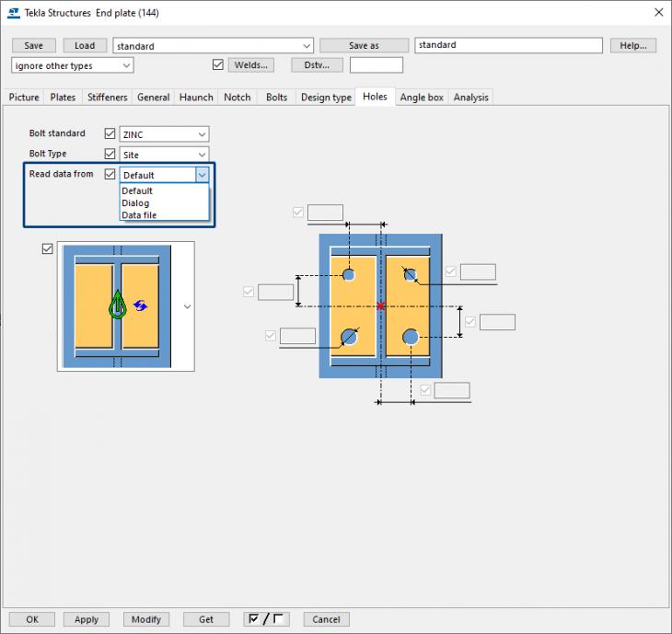Open the standard settings file dropdown
Screen dimensions: 672x634
coord(307,46)
